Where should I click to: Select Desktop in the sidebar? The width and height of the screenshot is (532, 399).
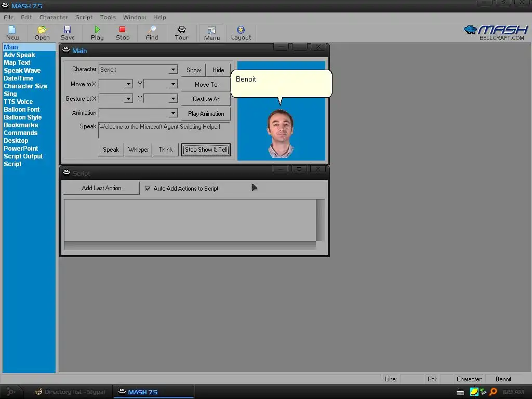(16, 141)
